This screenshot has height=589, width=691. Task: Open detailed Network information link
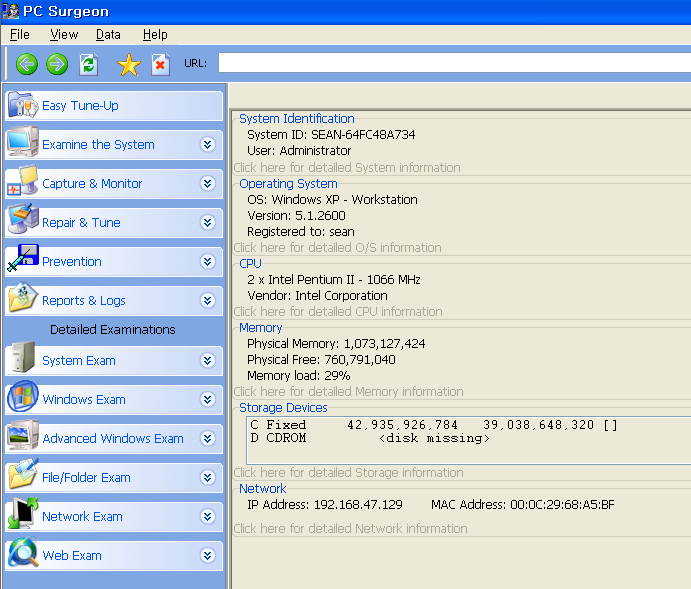coord(350,529)
